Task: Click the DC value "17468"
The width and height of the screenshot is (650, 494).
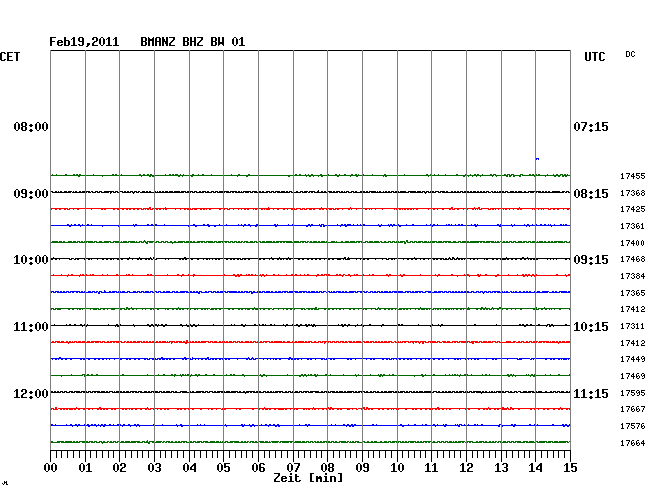Action: tap(633, 259)
